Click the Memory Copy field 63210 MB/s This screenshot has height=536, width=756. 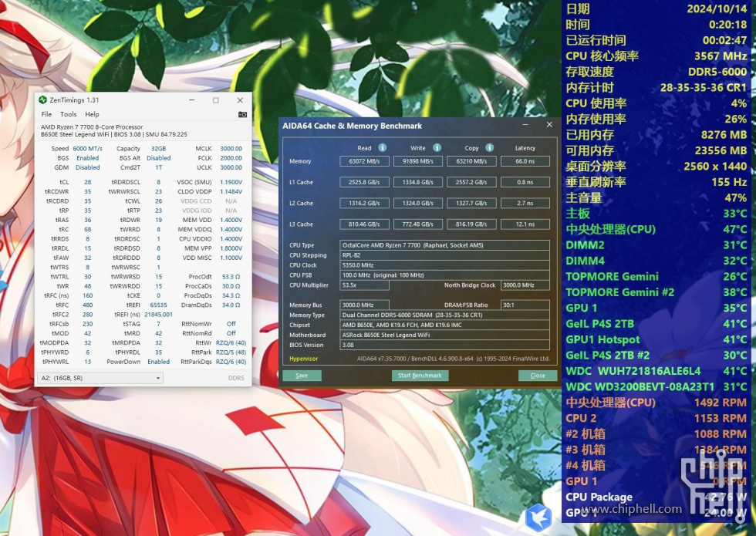[x=471, y=161]
